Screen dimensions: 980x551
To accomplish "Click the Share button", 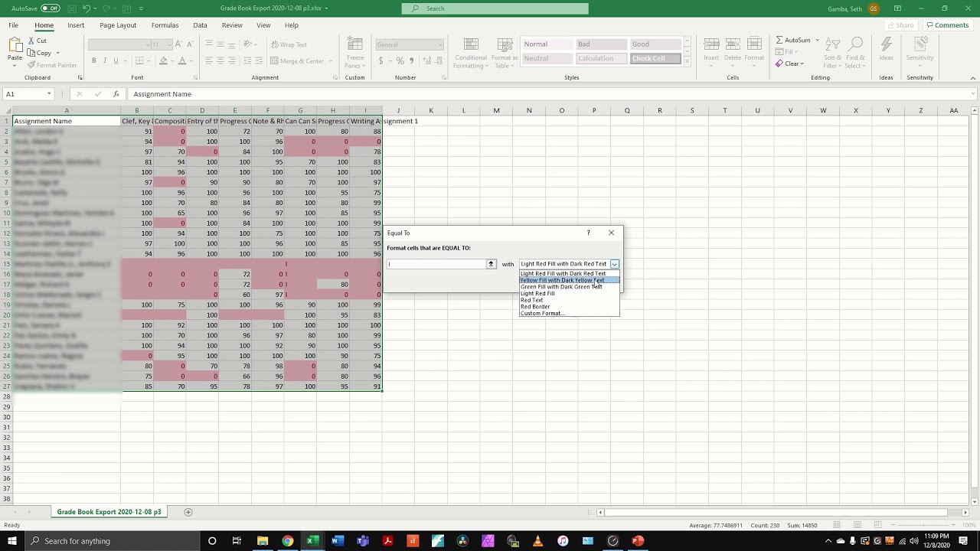I will point(900,25).
